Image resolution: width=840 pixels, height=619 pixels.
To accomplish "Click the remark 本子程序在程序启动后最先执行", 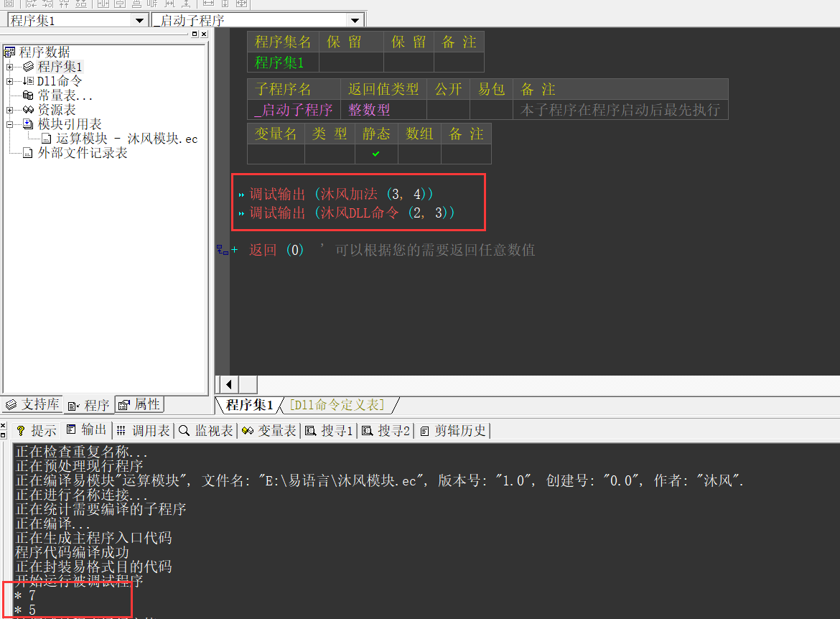I will (620, 110).
